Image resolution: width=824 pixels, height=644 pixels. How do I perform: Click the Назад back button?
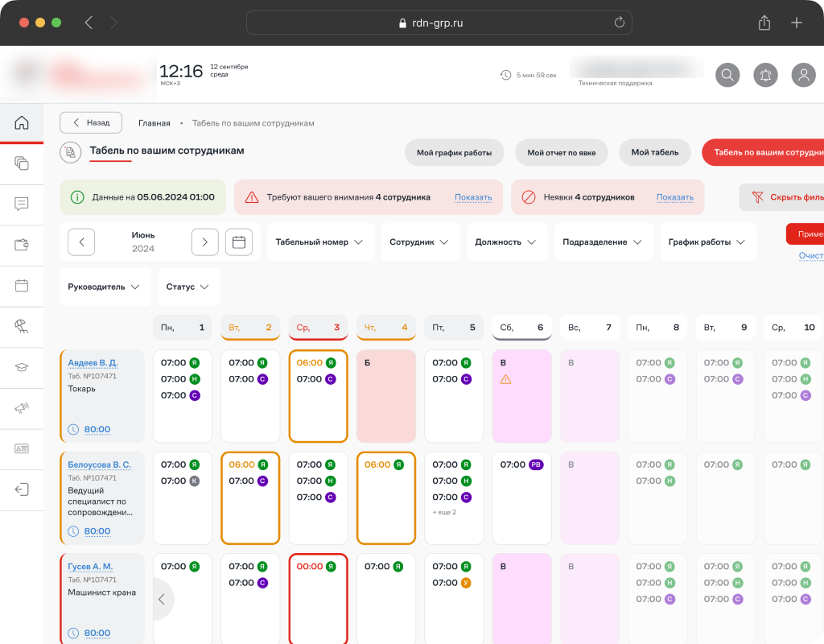(91, 122)
